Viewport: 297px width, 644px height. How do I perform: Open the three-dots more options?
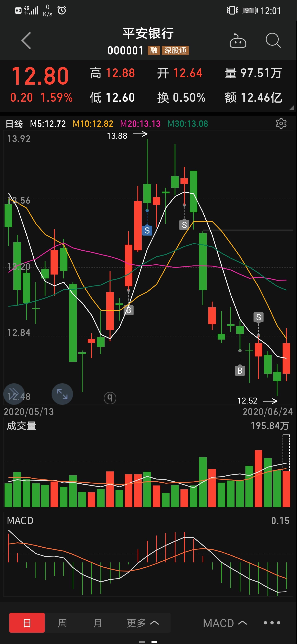pyautogui.click(x=272, y=623)
